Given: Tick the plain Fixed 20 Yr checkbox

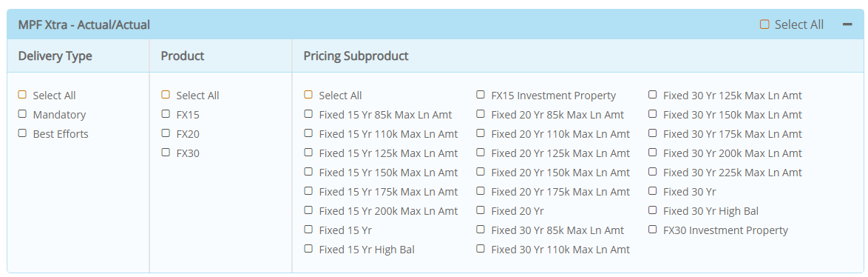Looking at the screenshot, I should point(481,210).
